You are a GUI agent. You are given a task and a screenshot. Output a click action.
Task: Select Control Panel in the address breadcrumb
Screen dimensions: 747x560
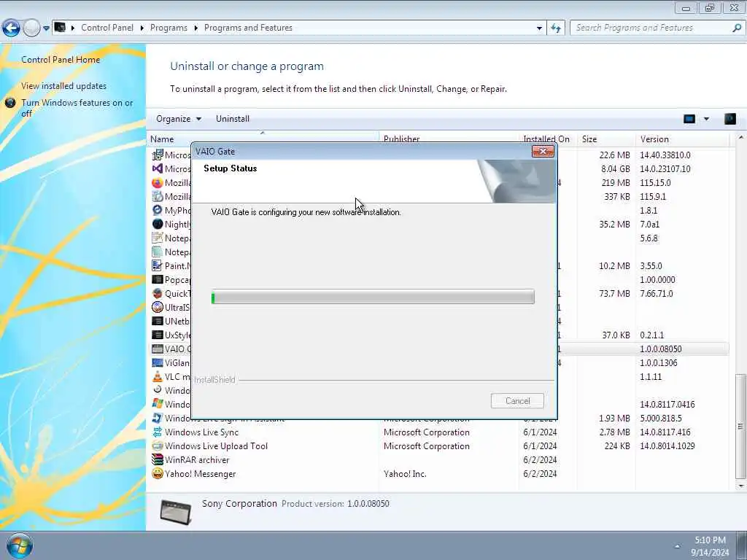point(107,28)
